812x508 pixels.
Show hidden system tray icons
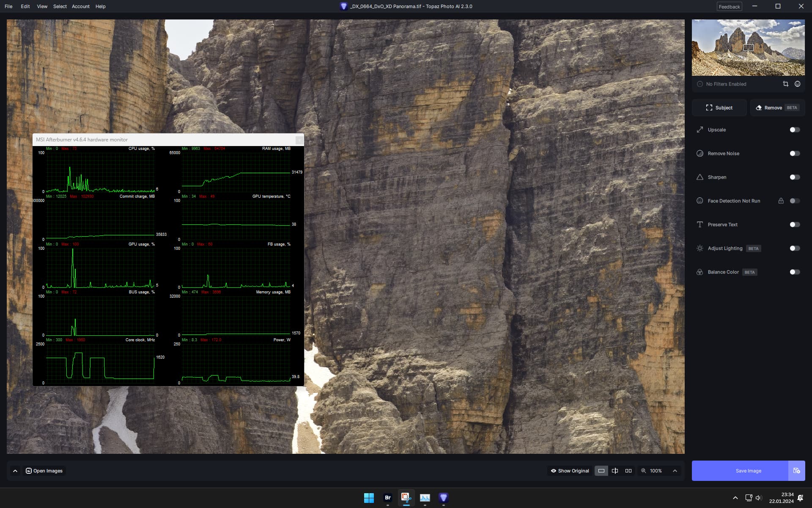point(735,498)
